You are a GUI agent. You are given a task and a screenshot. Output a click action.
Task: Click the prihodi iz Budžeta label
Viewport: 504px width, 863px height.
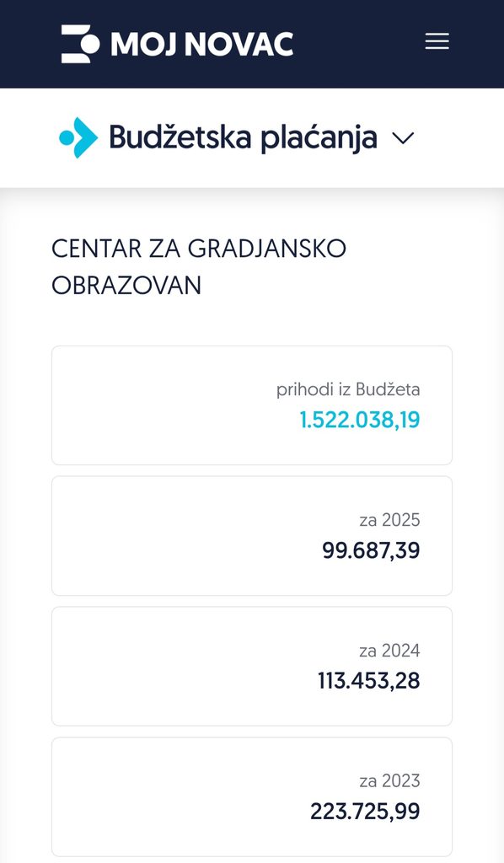[348, 389]
